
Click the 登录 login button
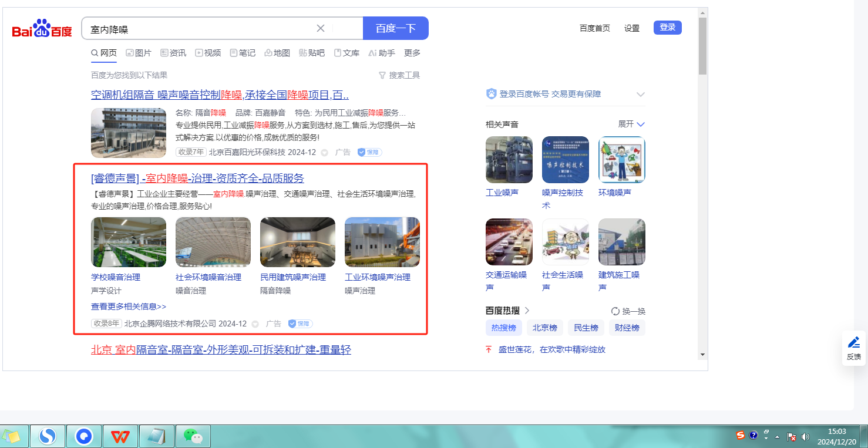pyautogui.click(x=668, y=28)
